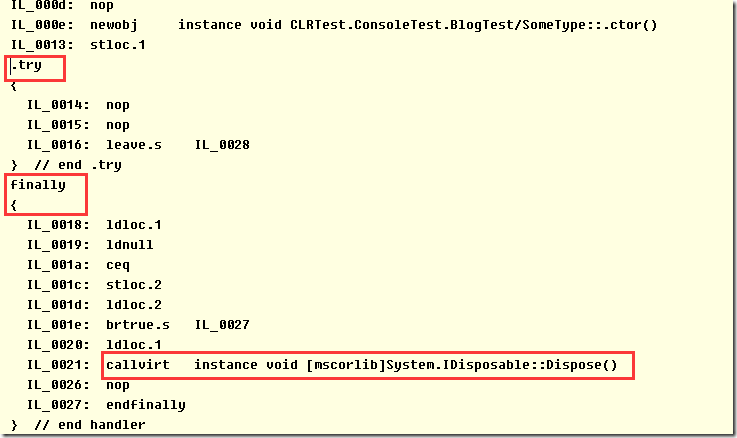Click the ceq instruction at IL_001a
The height and width of the screenshot is (438, 737).
click(x=118, y=265)
